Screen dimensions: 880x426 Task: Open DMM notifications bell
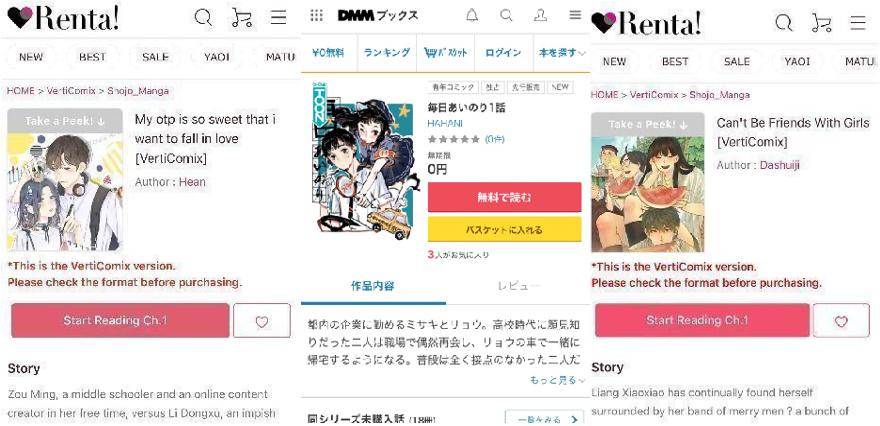[472, 15]
